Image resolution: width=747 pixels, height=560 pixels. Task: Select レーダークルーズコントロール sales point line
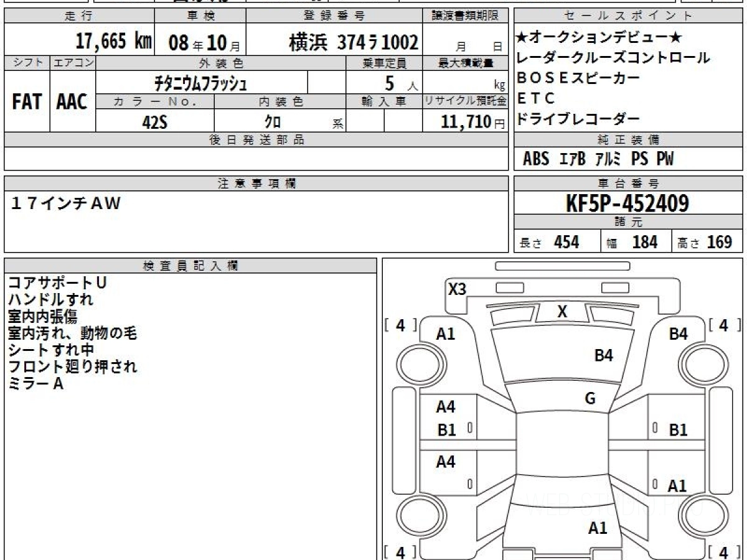coord(613,58)
